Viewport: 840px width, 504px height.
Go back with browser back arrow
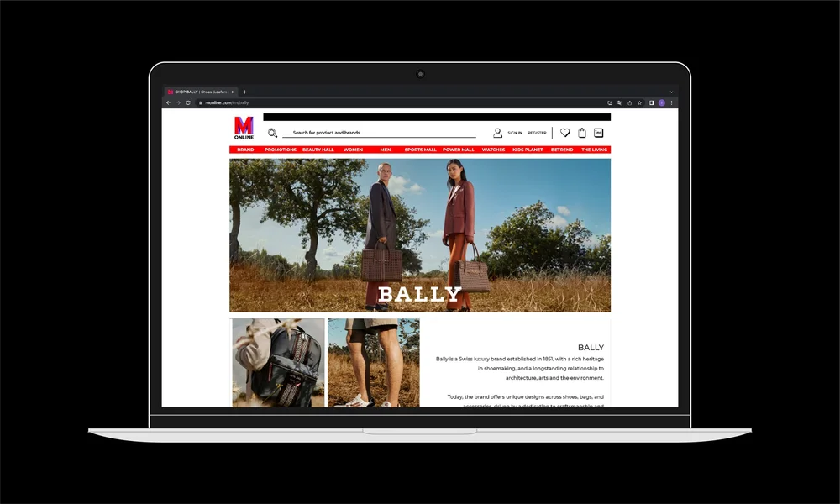tap(168, 102)
